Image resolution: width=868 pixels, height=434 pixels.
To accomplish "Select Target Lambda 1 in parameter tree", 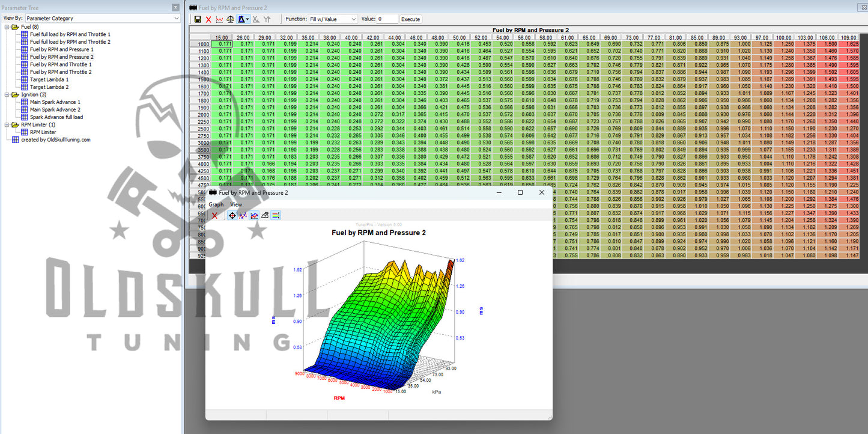I will 49,79.
